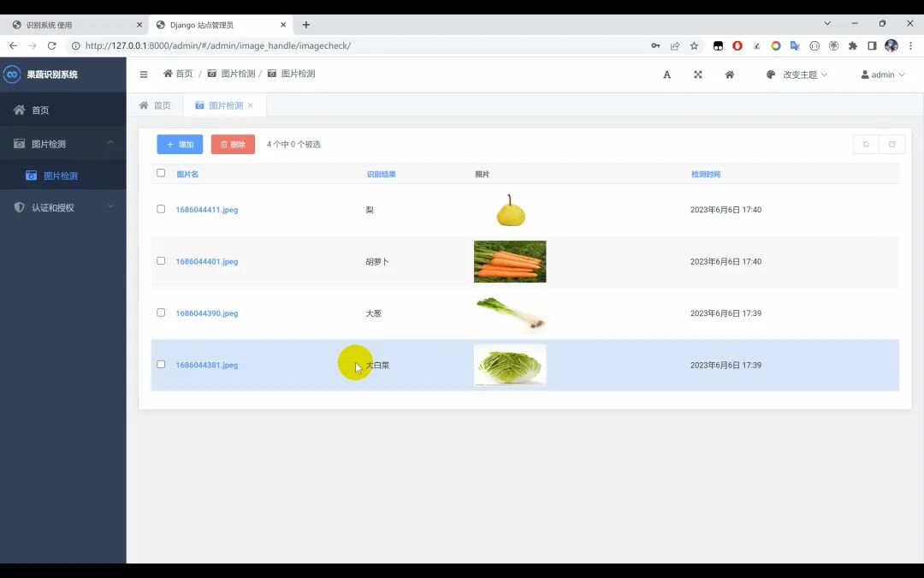Check the box for 1686044381.jpeg
The width and height of the screenshot is (924, 578).
[161, 365]
